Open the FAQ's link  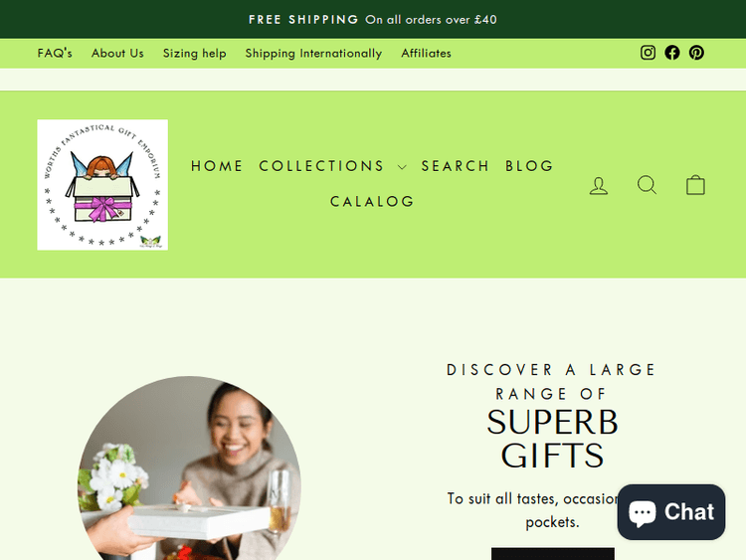point(55,53)
